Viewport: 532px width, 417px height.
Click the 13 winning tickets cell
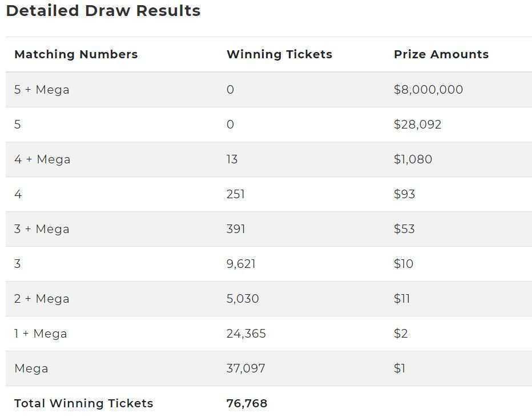click(232, 159)
